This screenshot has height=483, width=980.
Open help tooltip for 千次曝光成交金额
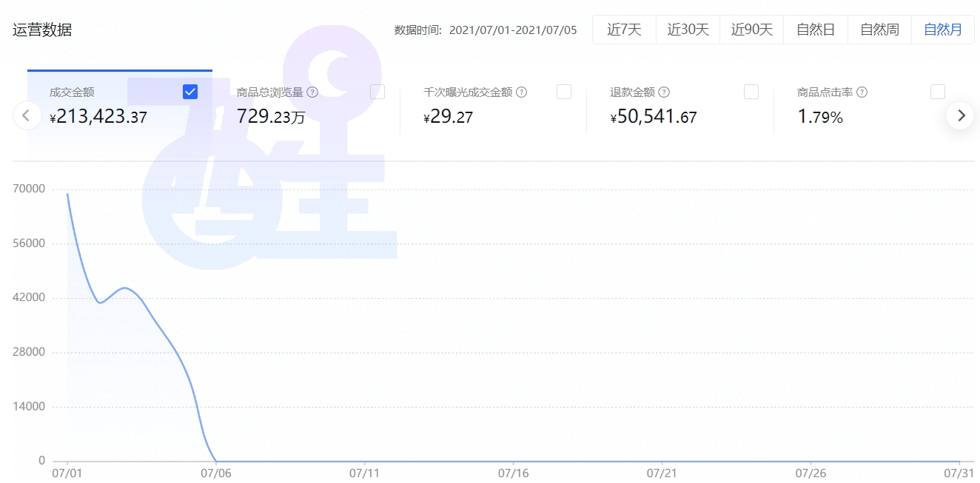coord(520,92)
